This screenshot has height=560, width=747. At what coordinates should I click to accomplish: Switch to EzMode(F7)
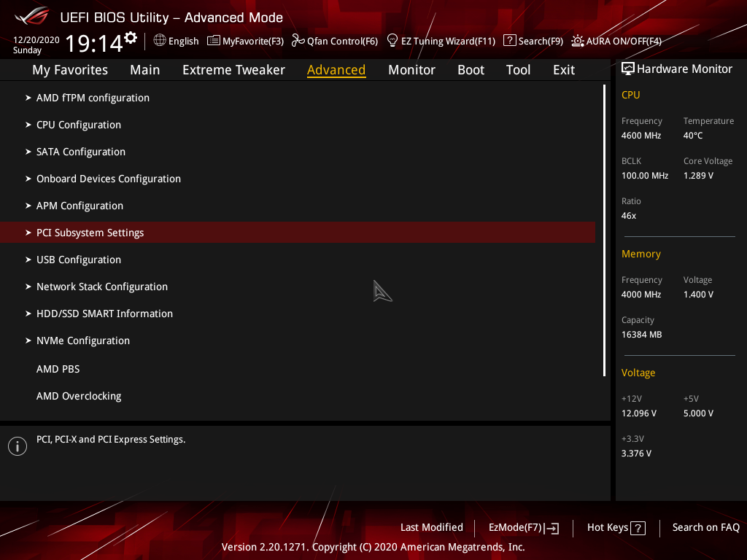515,528
